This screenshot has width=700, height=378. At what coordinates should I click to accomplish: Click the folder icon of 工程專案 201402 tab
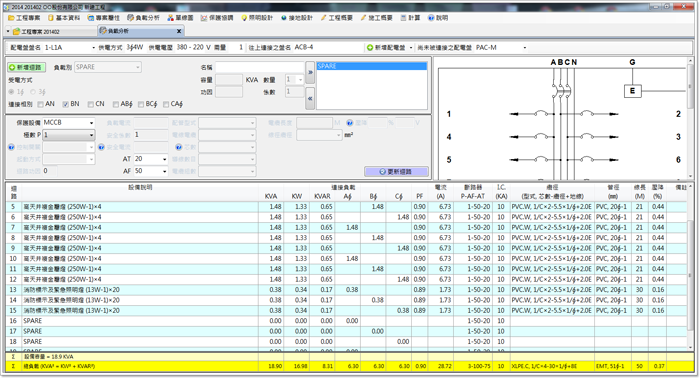[x=17, y=32]
